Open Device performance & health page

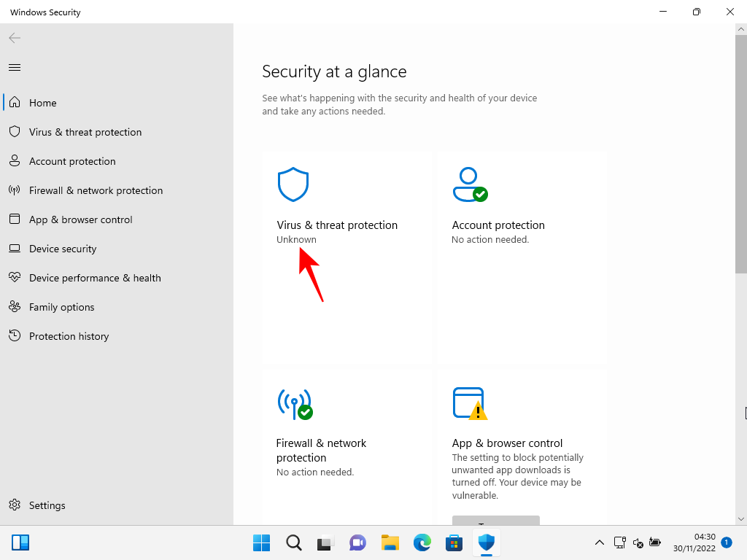click(x=94, y=278)
